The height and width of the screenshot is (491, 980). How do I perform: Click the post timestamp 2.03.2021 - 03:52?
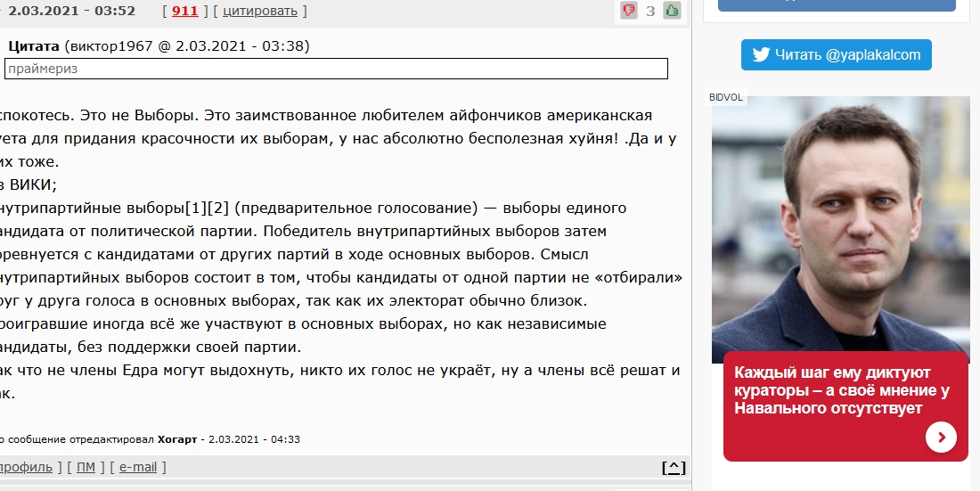pos(71,11)
